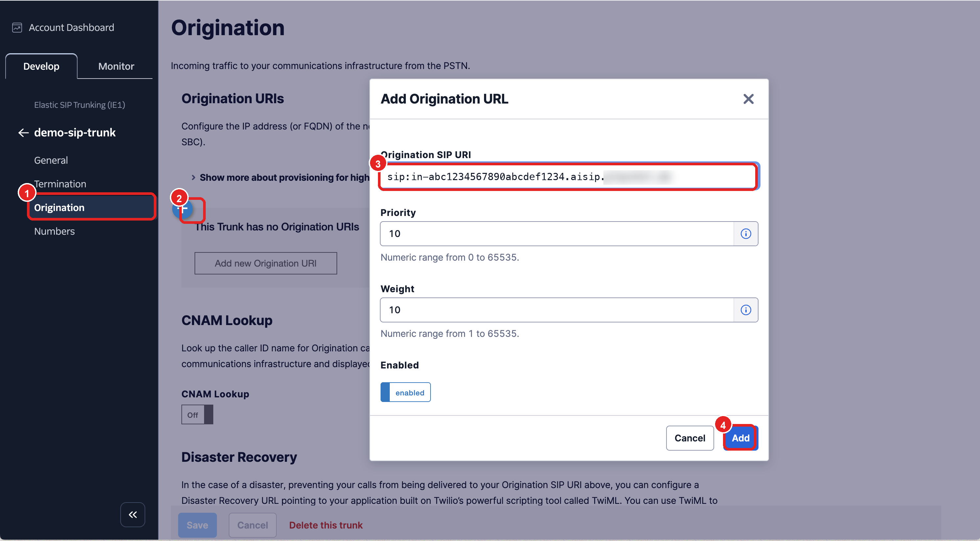Click the Elastic SIP Trunking (IE1) label
980x541 pixels.
tap(80, 105)
